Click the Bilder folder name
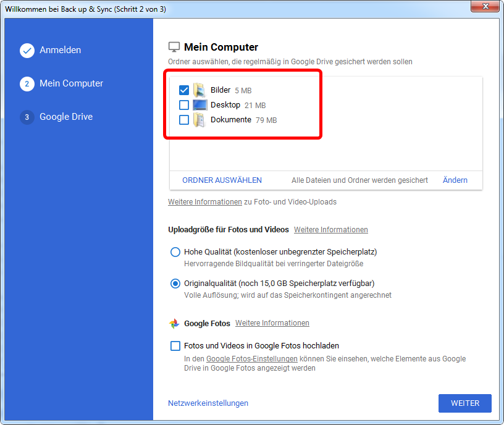Image resolution: width=504 pixels, height=425 pixels. pos(220,90)
